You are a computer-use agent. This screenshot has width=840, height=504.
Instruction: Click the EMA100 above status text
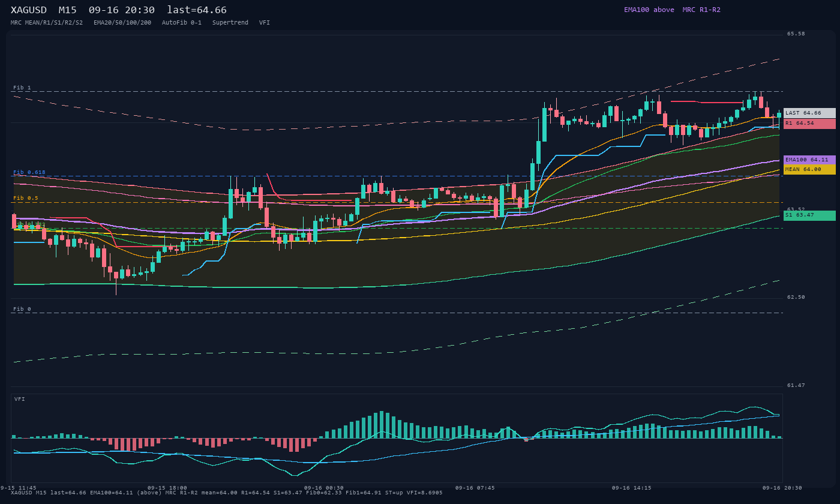point(649,10)
